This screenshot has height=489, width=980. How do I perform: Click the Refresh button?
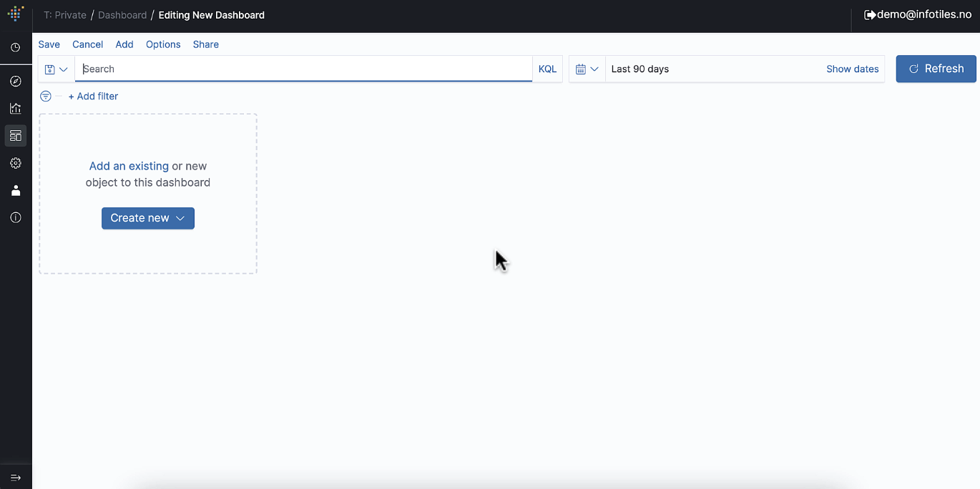tap(936, 69)
